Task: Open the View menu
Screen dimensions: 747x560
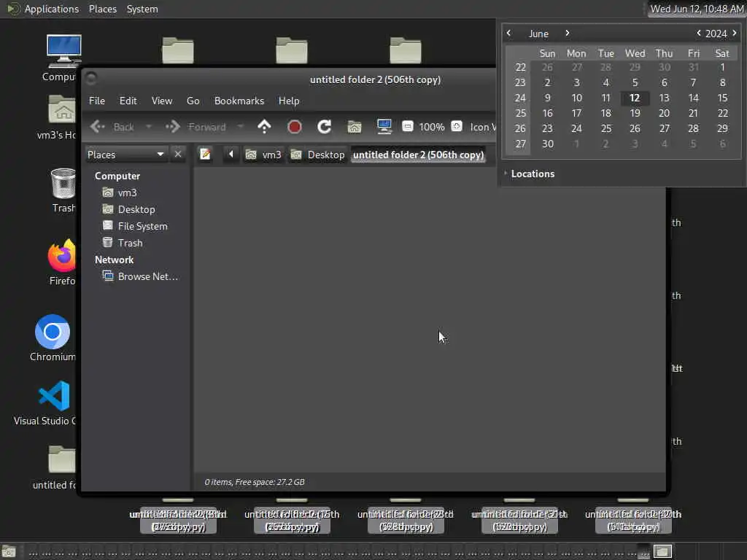Action: tap(162, 101)
